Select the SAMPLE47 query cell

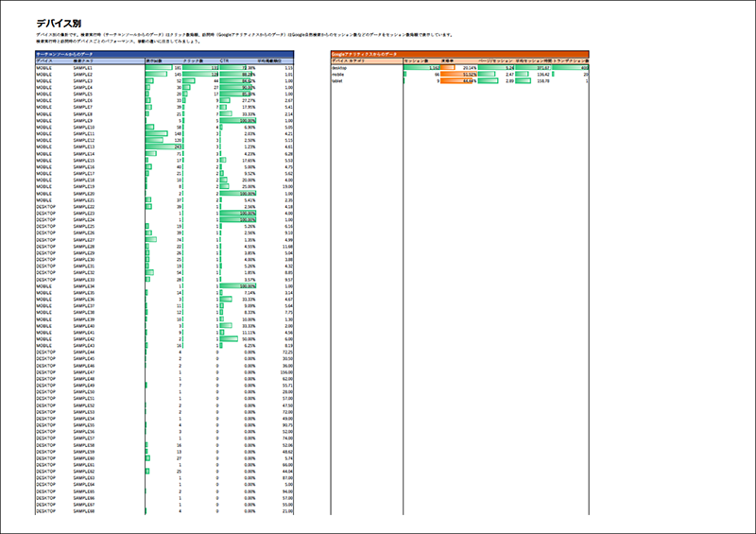click(x=84, y=372)
